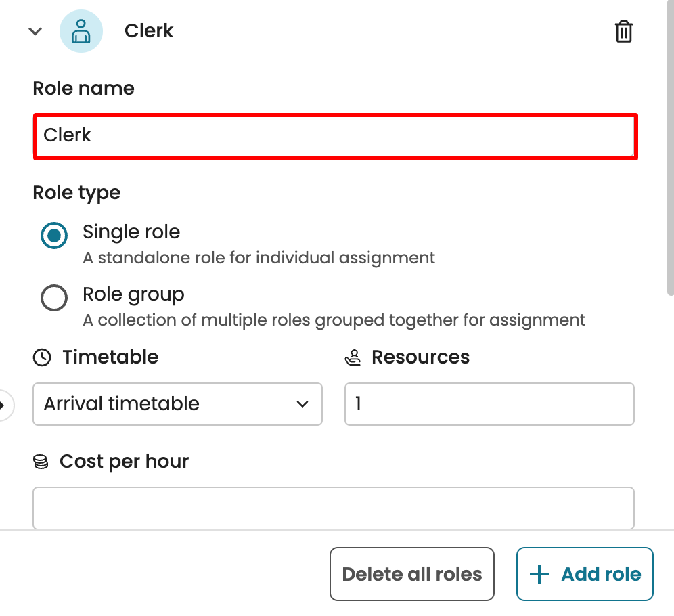Click the plus icon in Add role
This screenshot has width=674, height=616.
pyautogui.click(x=539, y=574)
